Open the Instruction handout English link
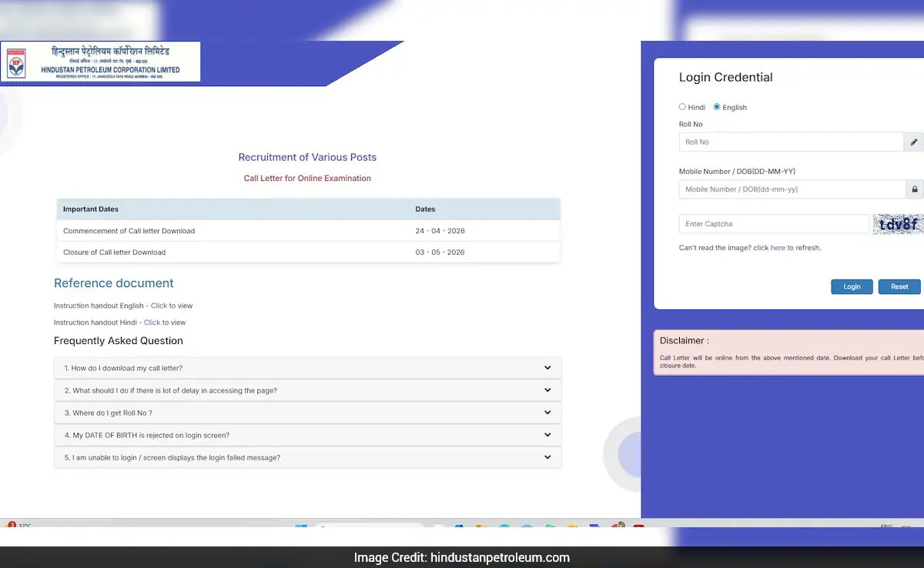 point(159,306)
